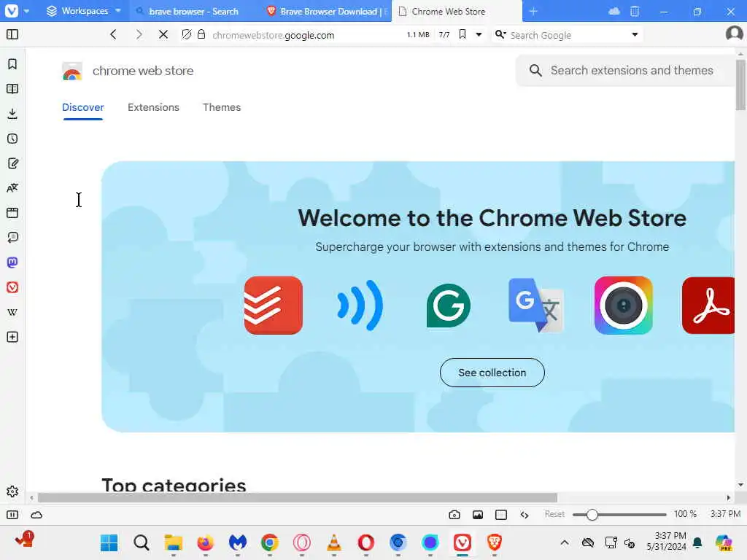Go to Extensions section
The height and width of the screenshot is (560, 747).
click(x=153, y=108)
